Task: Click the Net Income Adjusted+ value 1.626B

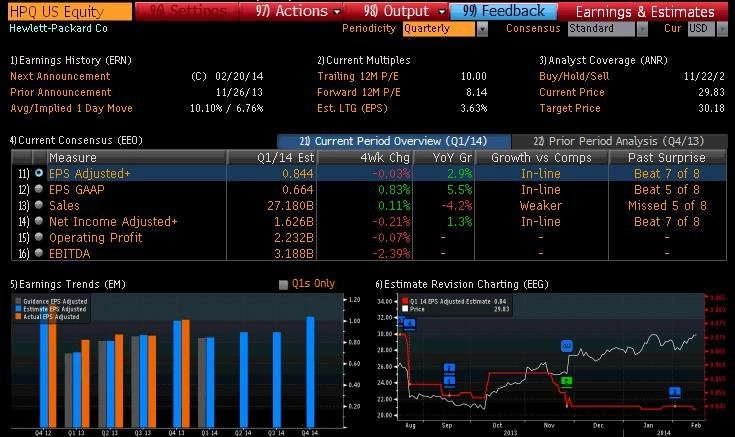Action: (x=293, y=221)
